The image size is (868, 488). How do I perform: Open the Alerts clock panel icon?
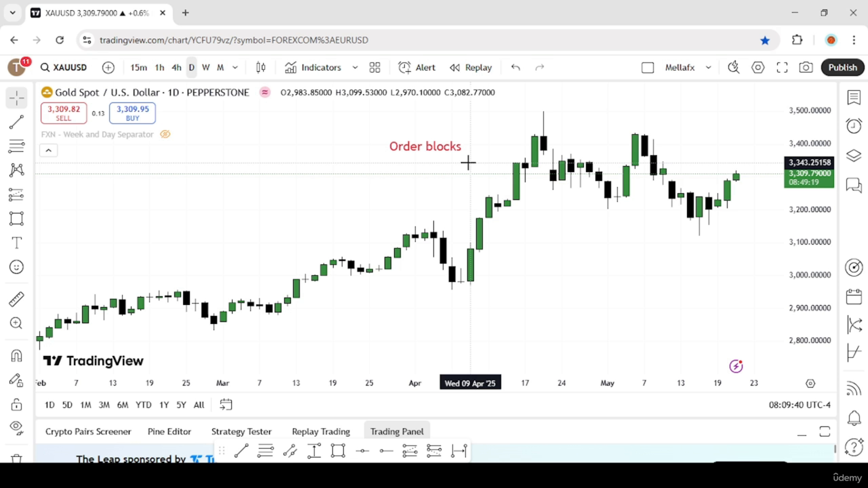pyautogui.click(x=854, y=126)
